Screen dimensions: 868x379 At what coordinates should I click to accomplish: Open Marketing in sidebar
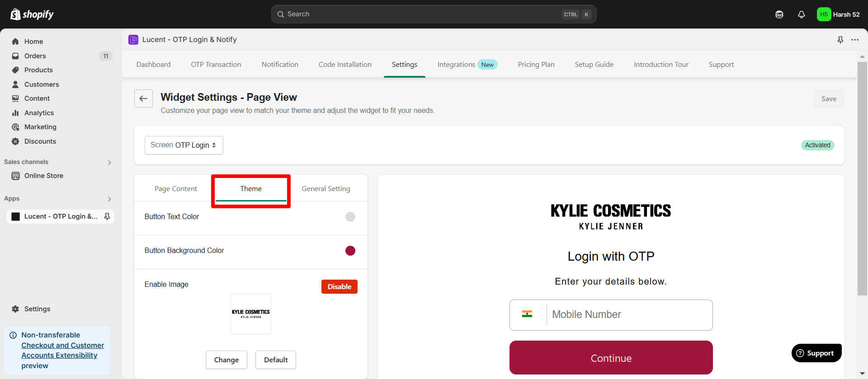[40, 127]
